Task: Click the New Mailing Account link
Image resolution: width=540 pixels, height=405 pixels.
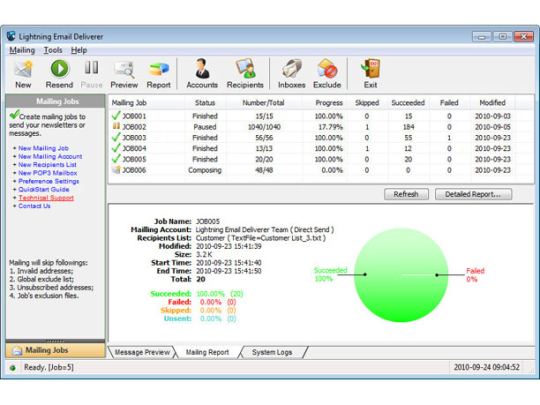Action: (x=50, y=156)
